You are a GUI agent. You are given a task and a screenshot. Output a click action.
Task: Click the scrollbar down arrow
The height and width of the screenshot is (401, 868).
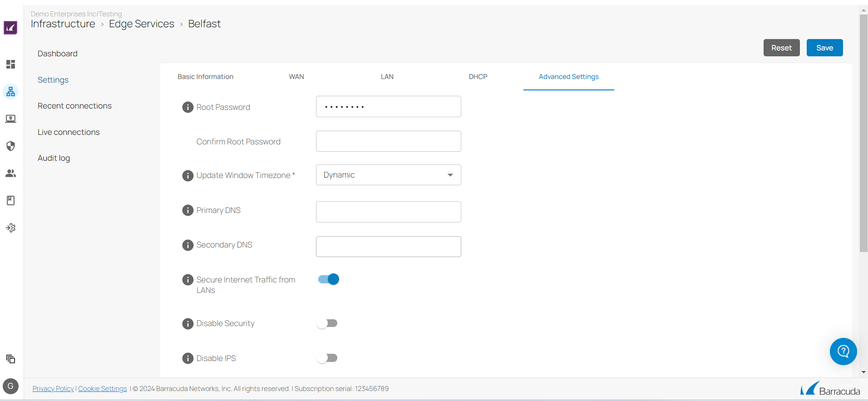[x=863, y=372]
